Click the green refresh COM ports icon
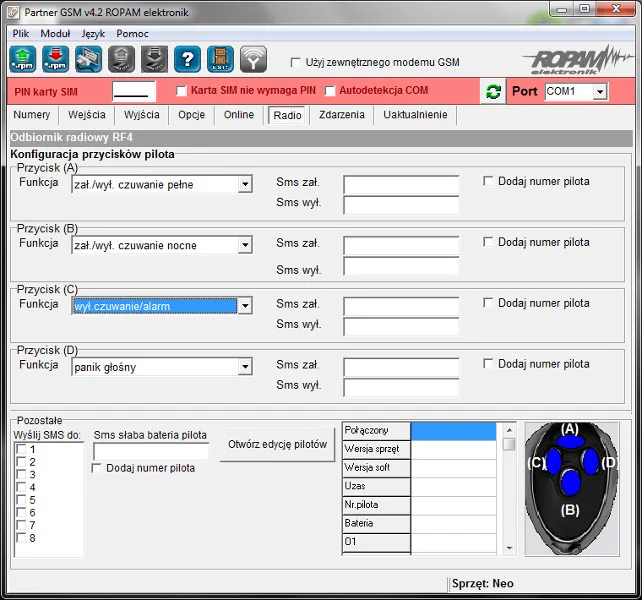Viewport: 642px width, 600px height. click(x=493, y=92)
